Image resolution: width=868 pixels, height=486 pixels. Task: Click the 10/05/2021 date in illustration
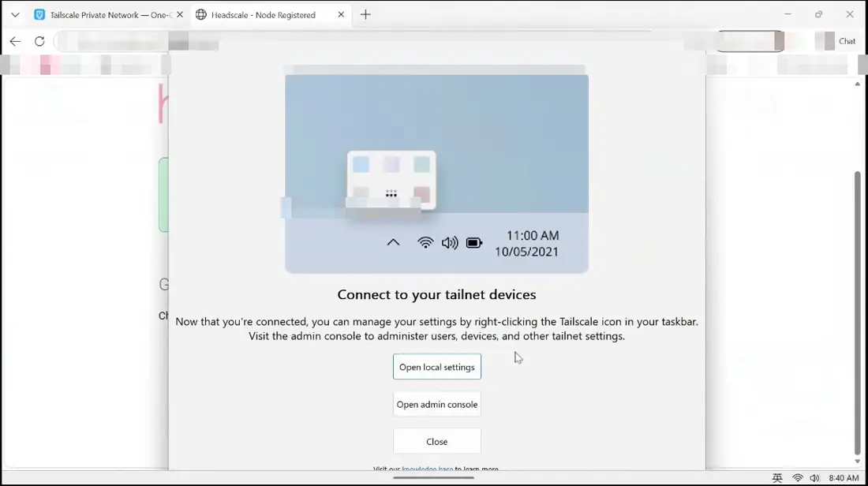(x=526, y=252)
